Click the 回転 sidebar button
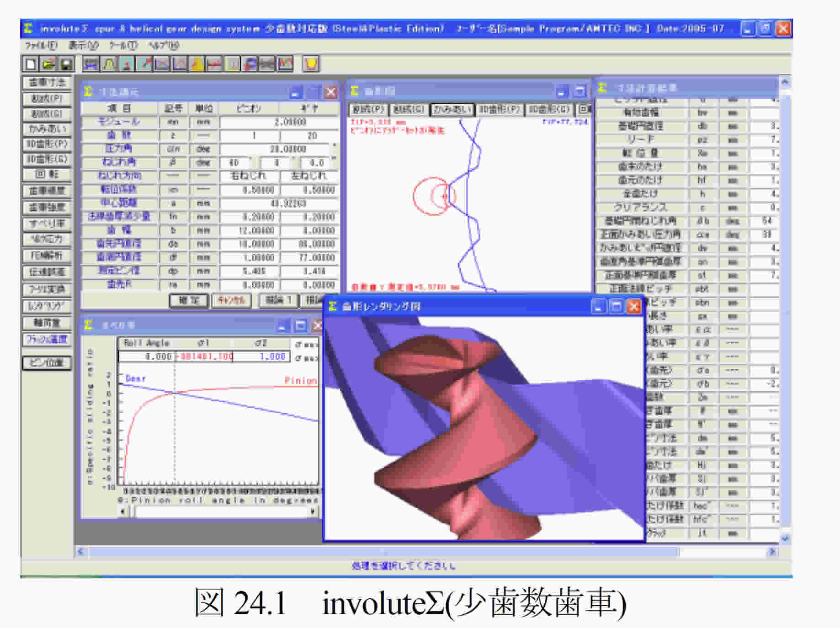Screen dimensions: 840x628 point(47,174)
